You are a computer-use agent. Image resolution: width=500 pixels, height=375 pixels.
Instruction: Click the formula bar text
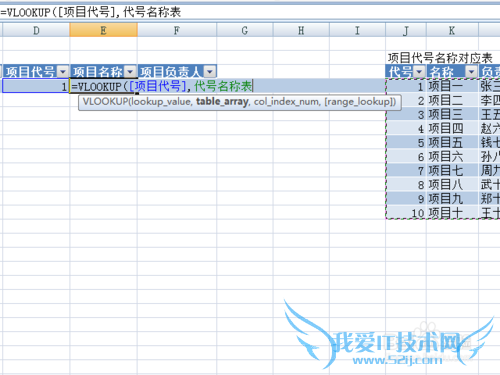[90, 12]
